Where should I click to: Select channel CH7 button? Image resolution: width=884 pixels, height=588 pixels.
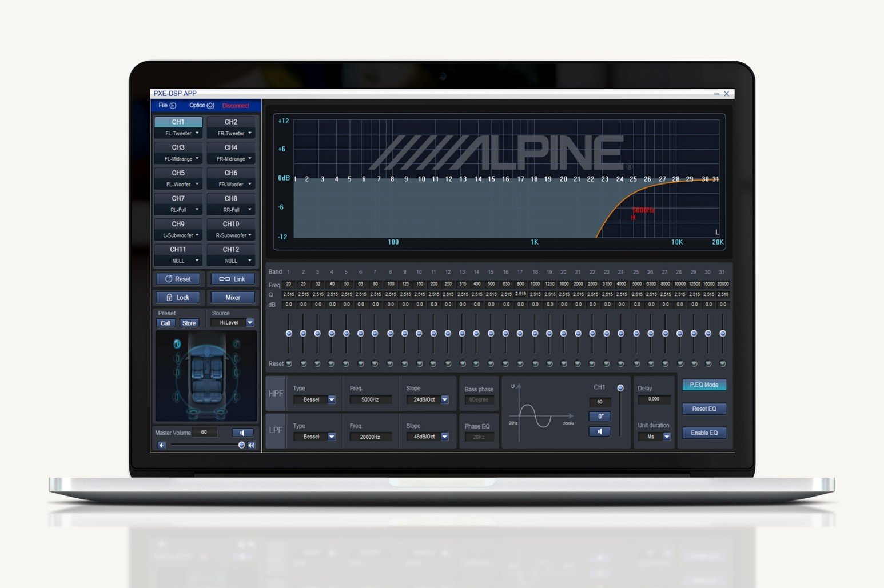(x=178, y=198)
